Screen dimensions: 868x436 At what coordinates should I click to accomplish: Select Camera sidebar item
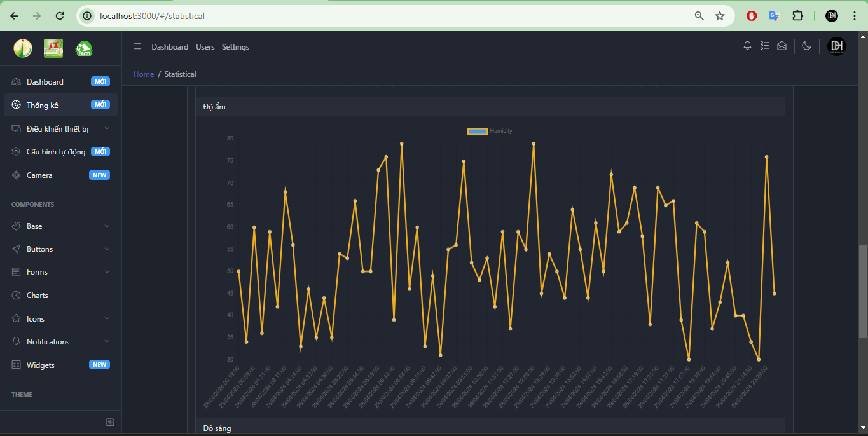pos(61,175)
